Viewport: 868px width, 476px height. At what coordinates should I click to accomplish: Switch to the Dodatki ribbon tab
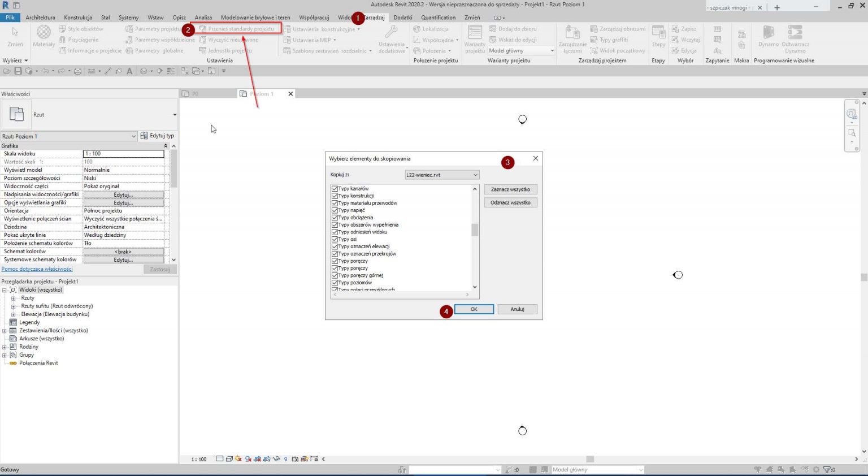pyautogui.click(x=402, y=18)
